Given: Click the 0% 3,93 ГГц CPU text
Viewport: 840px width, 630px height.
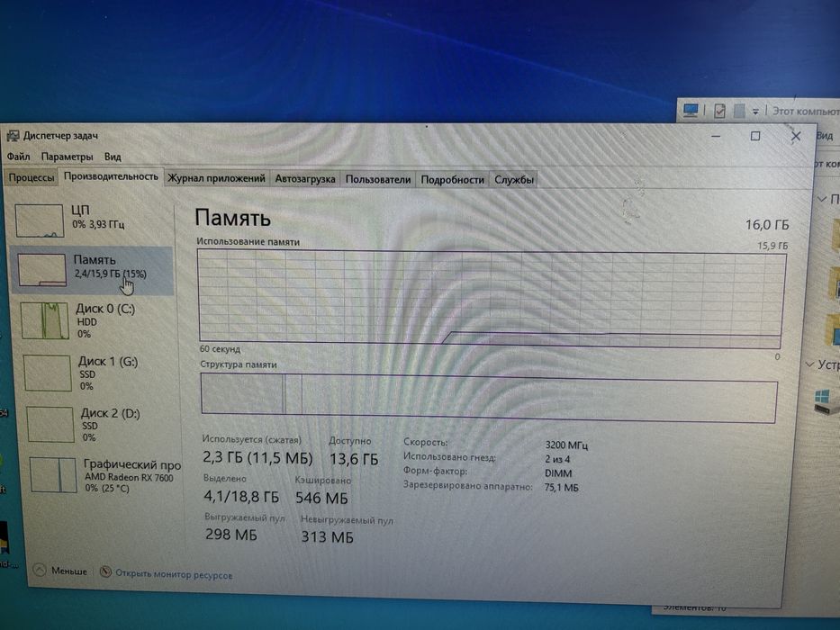Looking at the screenshot, I should [98, 224].
